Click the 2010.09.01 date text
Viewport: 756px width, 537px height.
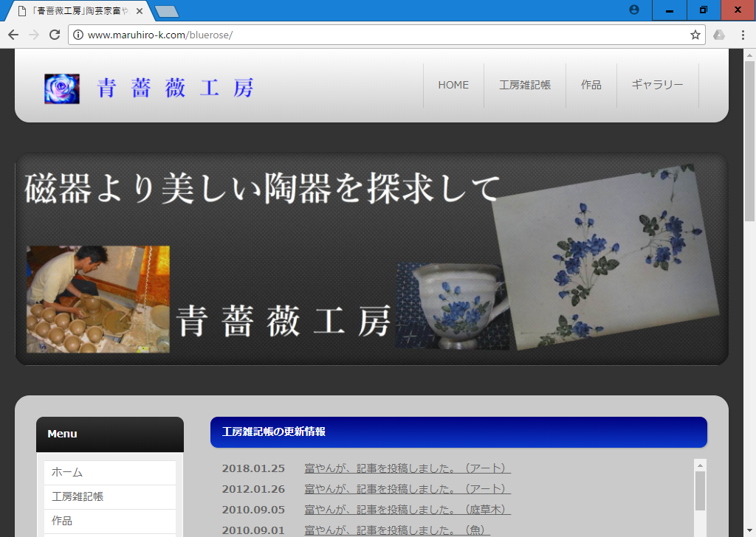(x=254, y=530)
